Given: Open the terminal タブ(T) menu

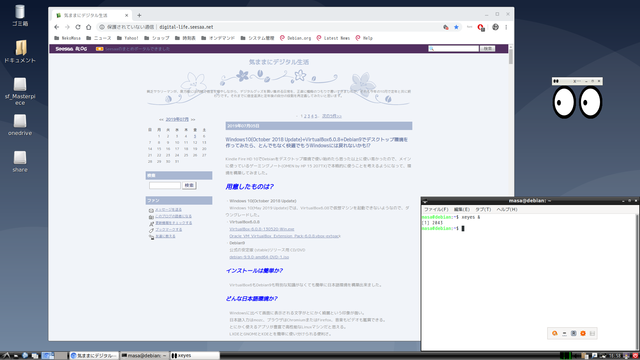Looking at the screenshot, I should tap(483, 209).
